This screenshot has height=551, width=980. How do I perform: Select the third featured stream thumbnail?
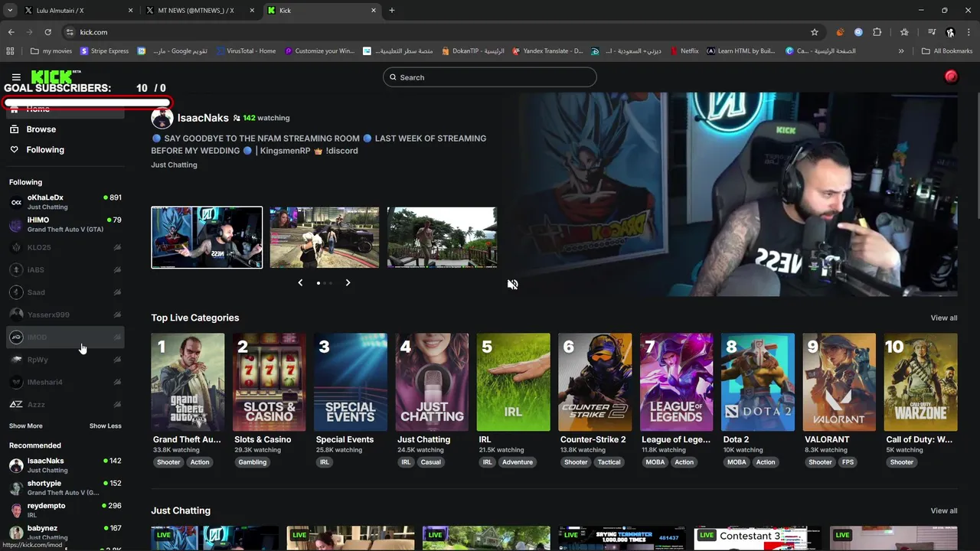(442, 237)
